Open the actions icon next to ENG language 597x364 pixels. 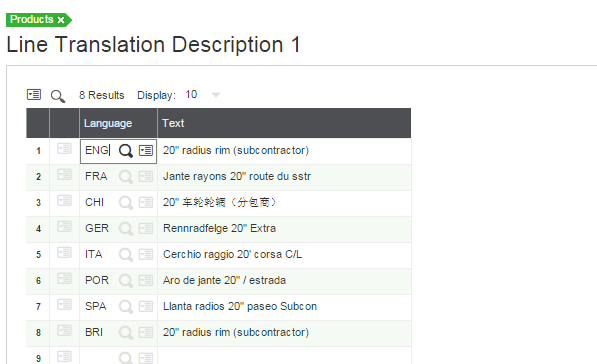coord(146,150)
